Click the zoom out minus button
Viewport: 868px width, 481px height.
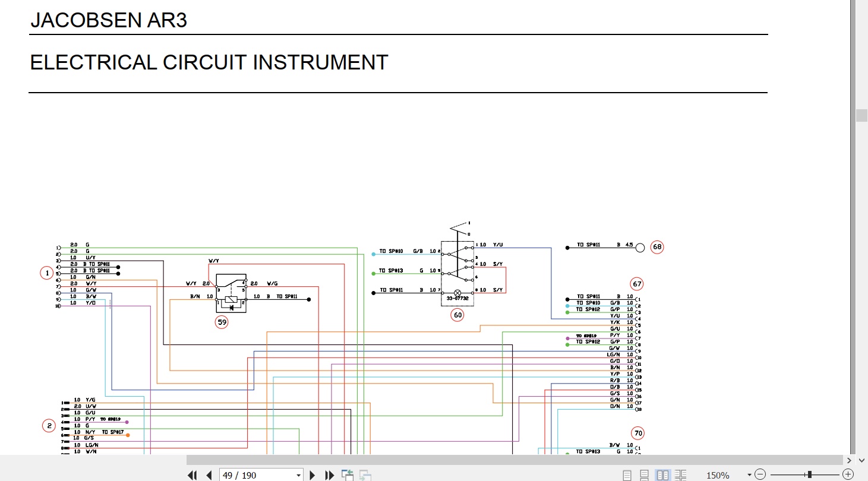[761, 475]
